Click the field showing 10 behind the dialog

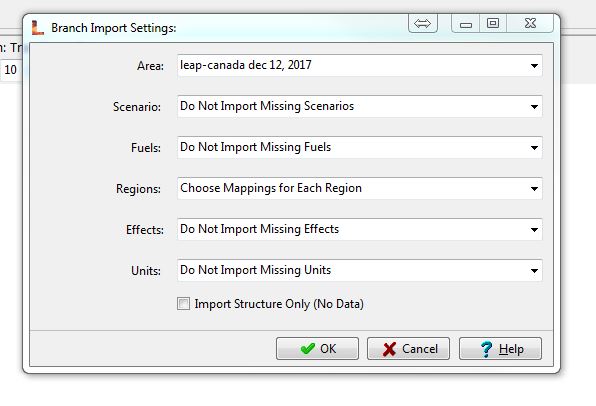11,70
